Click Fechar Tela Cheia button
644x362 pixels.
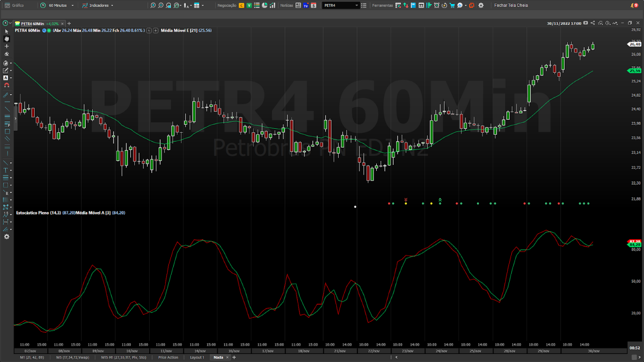pos(511,5)
